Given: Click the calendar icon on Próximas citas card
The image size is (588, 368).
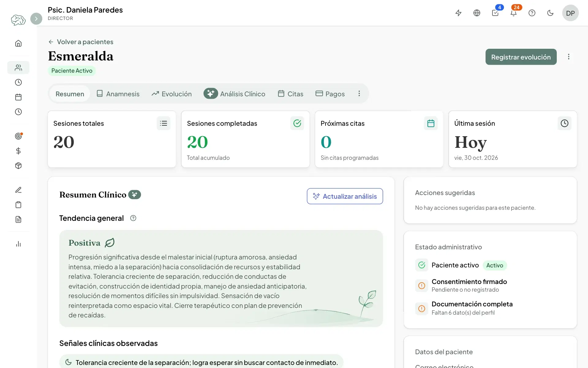Looking at the screenshot, I should [x=431, y=123].
